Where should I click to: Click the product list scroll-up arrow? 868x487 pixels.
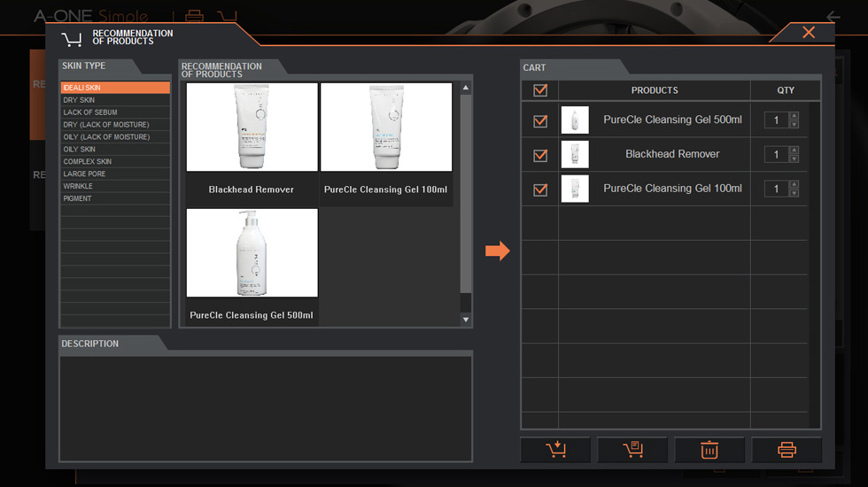point(466,88)
